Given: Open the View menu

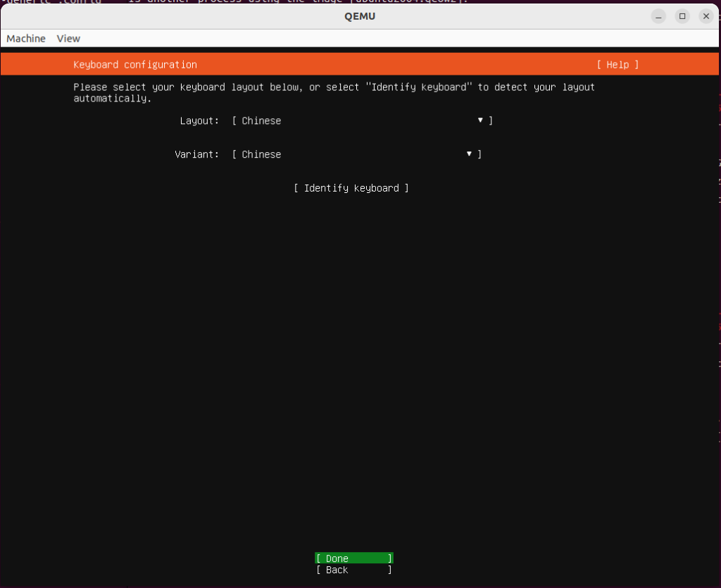Looking at the screenshot, I should tap(68, 39).
